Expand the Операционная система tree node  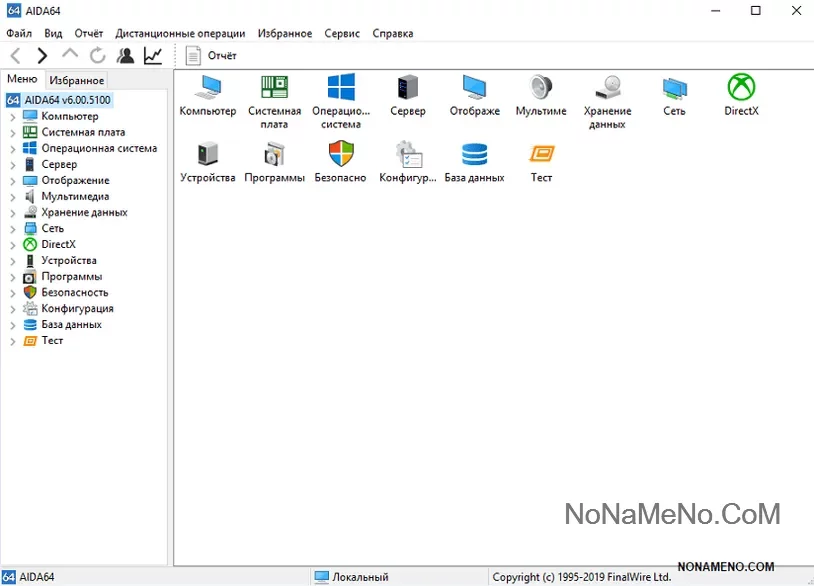pos(13,149)
